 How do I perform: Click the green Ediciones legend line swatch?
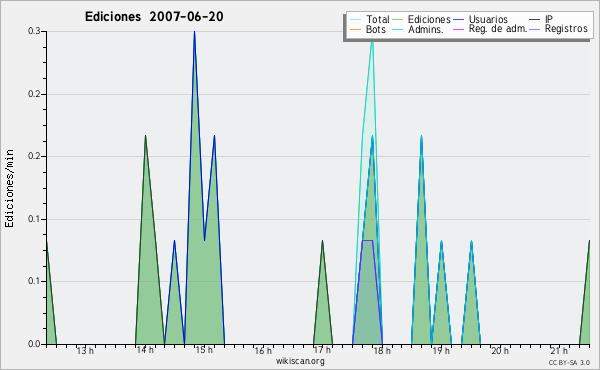pos(398,20)
